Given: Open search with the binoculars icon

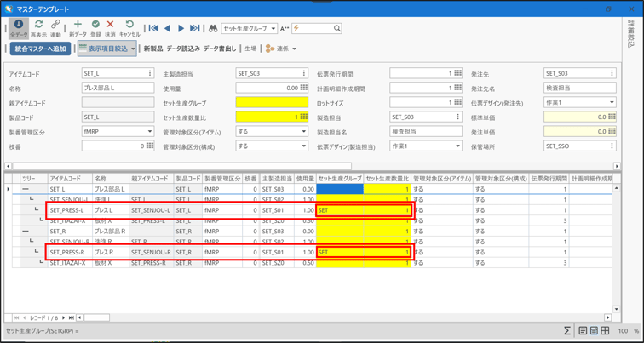Looking at the screenshot, I should (213, 28).
